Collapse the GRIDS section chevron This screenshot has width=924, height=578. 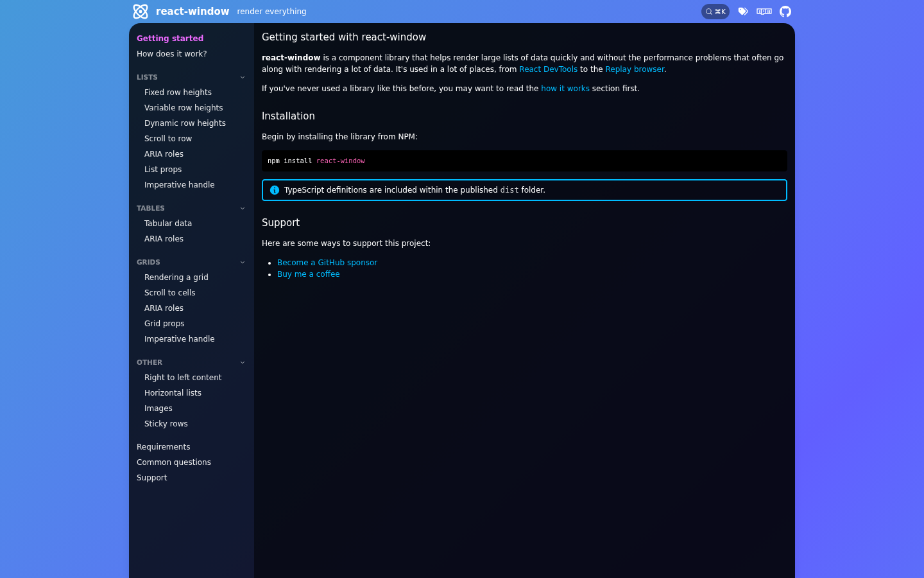tap(243, 262)
